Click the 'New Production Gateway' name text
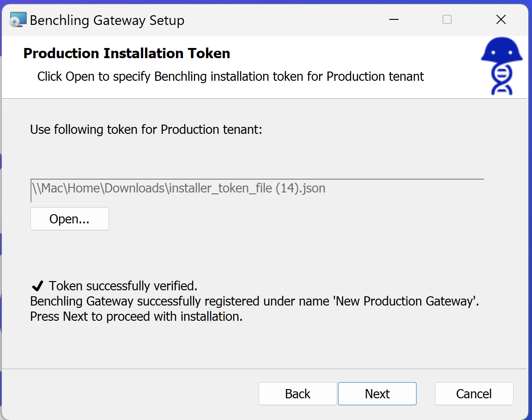532x420 pixels. pyautogui.click(x=406, y=301)
